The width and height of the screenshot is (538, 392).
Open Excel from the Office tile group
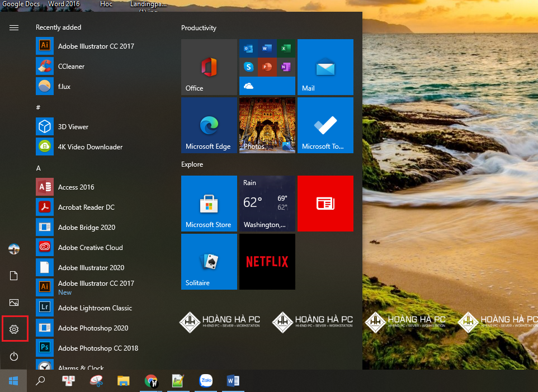[286, 49]
